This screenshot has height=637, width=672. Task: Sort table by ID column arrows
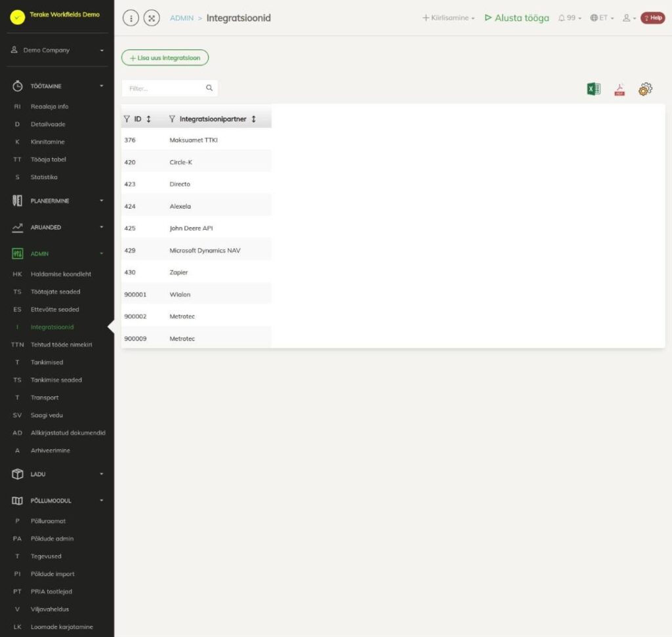pos(149,119)
